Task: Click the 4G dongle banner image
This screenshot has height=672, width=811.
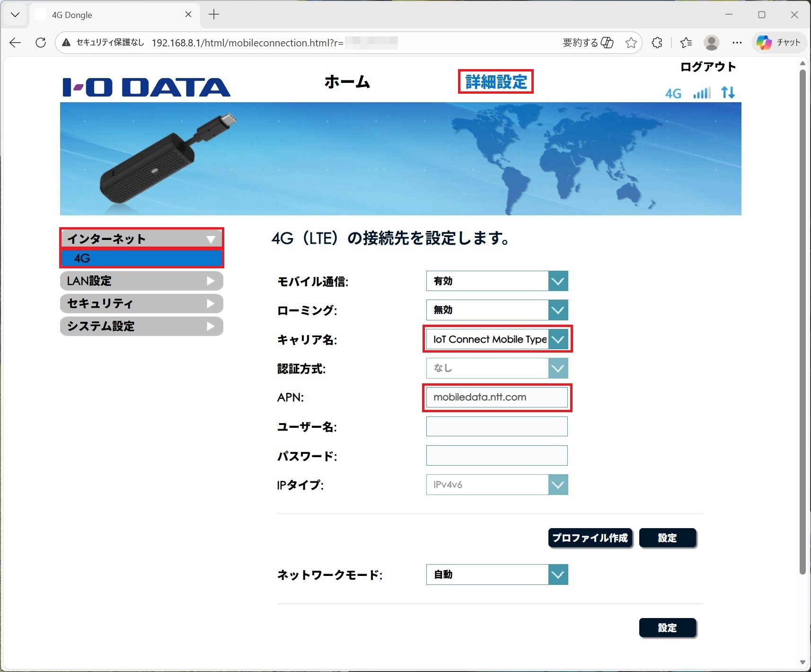Action: [400, 159]
